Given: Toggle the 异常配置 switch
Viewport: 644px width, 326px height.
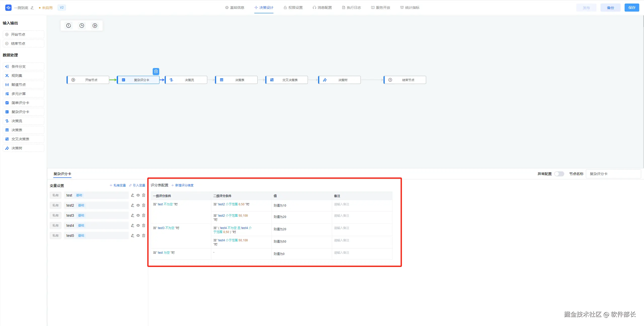Looking at the screenshot, I should pos(559,174).
